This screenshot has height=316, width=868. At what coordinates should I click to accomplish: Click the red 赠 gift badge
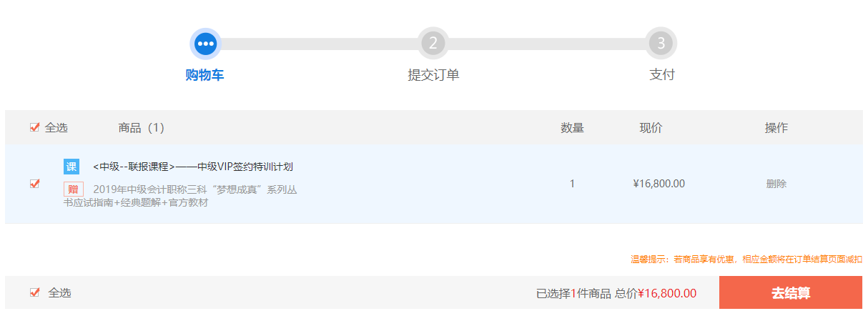(x=74, y=189)
